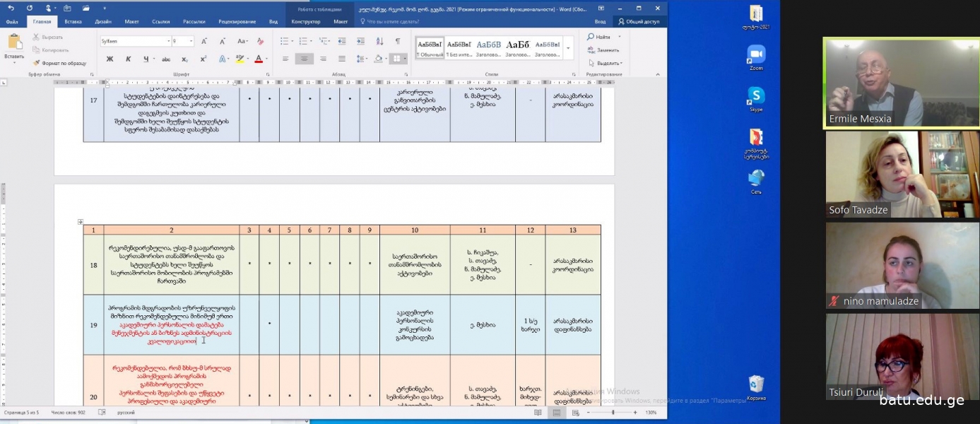Viewport: 980px width, 424px height.
Task: Undo the last action in Word
Action: pos(11,8)
